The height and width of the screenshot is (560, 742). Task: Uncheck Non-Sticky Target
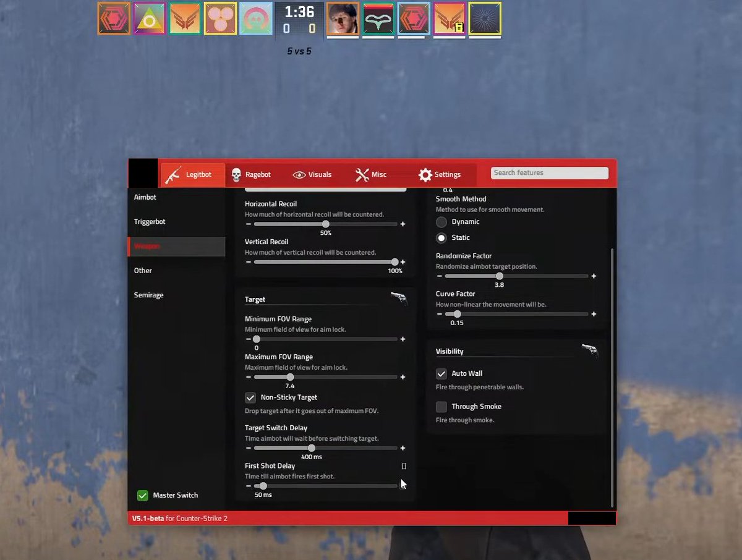(250, 397)
